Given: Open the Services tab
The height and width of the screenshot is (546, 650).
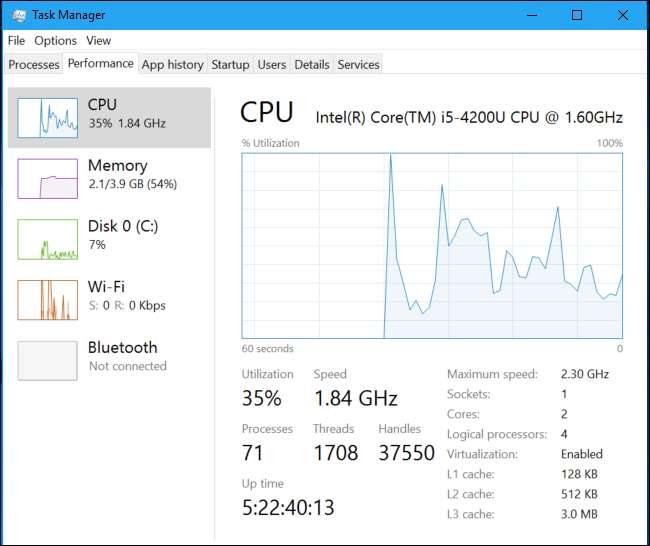Looking at the screenshot, I should coord(358,65).
